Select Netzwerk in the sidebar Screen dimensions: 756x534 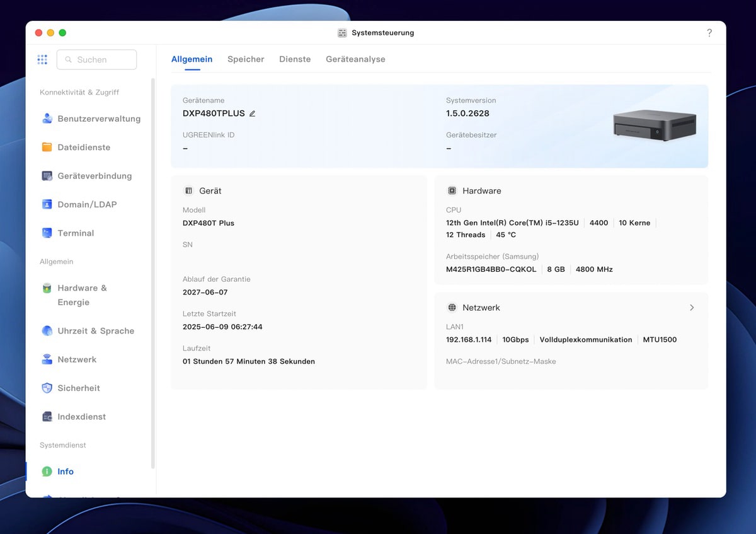77,359
